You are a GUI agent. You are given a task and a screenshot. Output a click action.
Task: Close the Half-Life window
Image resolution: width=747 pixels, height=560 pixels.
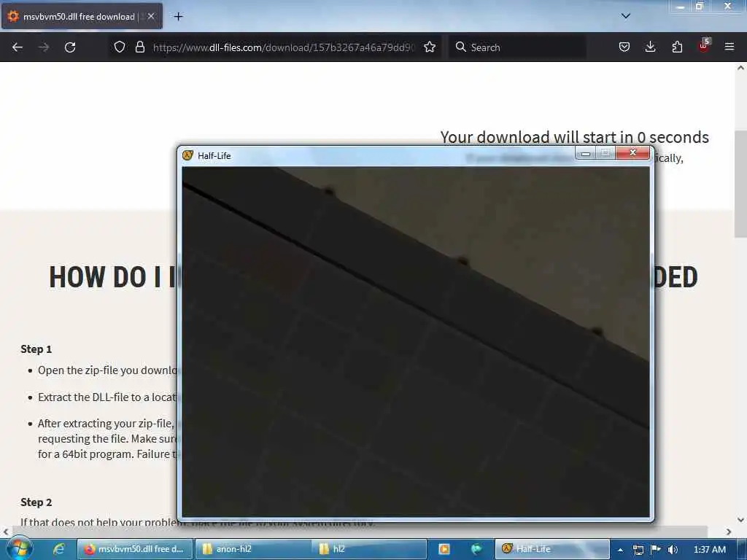point(632,152)
